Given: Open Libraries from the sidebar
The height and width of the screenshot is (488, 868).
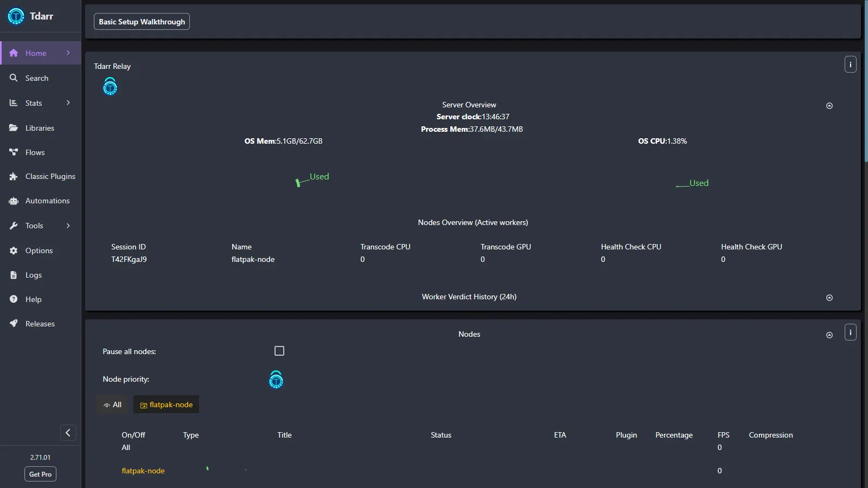Looking at the screenshot, I should 40,128.
